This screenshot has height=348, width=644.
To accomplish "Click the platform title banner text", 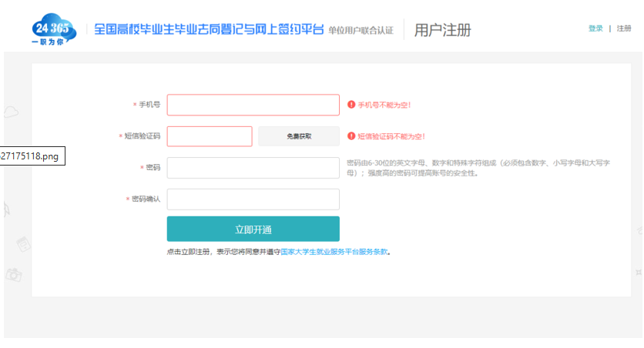I will [x=209, y=29].
